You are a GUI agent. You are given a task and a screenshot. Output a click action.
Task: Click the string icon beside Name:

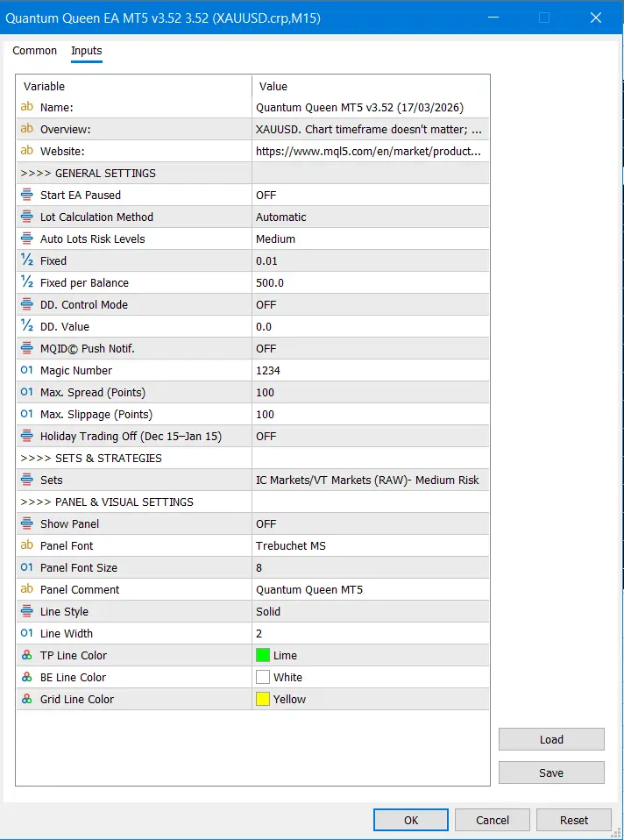point(27,107)
